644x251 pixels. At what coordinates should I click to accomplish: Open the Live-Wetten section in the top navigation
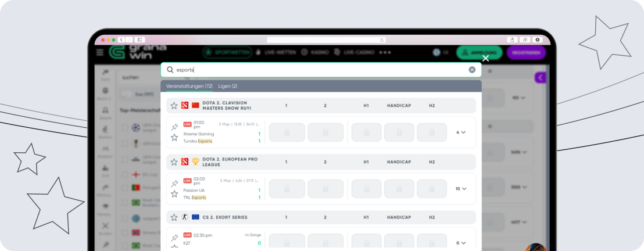pos(276,53)
